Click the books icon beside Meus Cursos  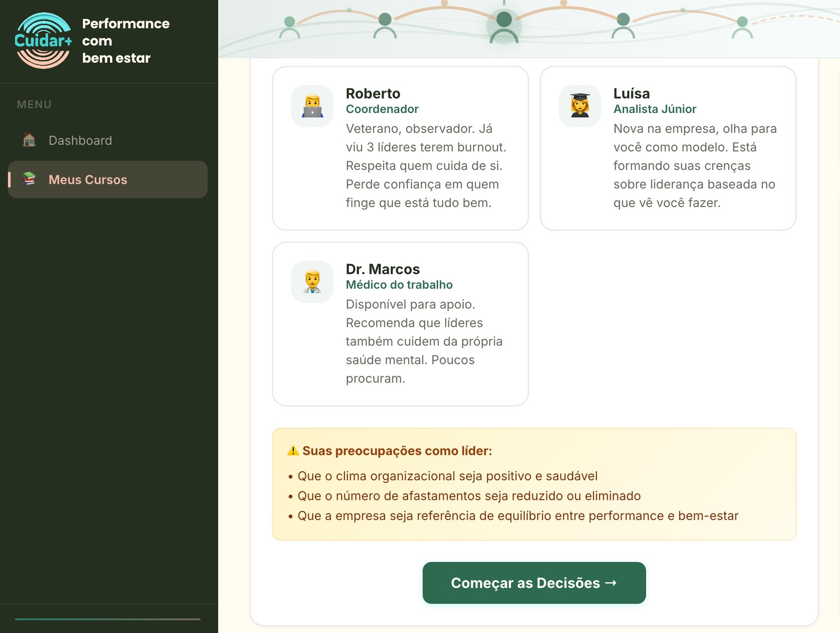[x=29, y=179]
